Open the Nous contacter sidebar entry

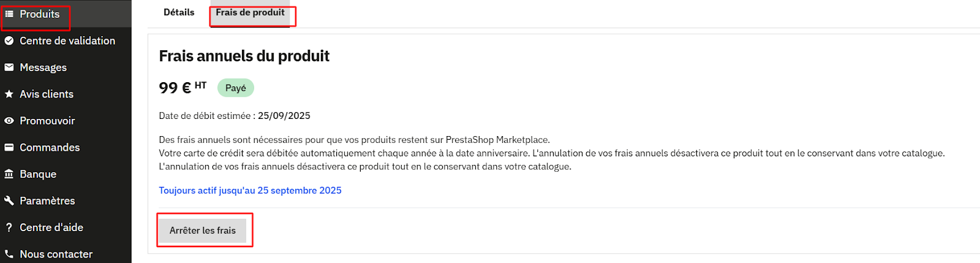point(56,254)
